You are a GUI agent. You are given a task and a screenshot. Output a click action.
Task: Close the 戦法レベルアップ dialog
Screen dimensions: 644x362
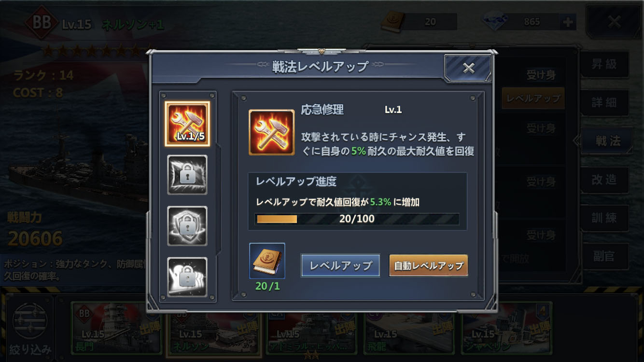coord(468,68)
